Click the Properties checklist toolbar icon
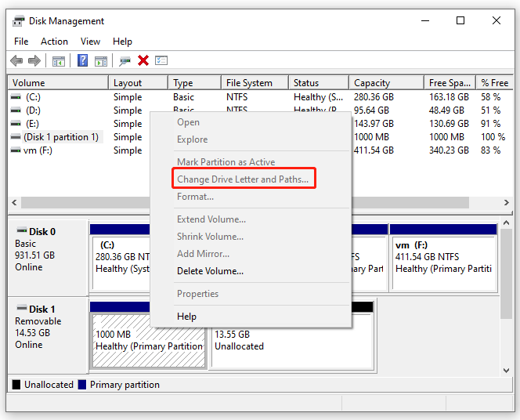 (162, 61)
